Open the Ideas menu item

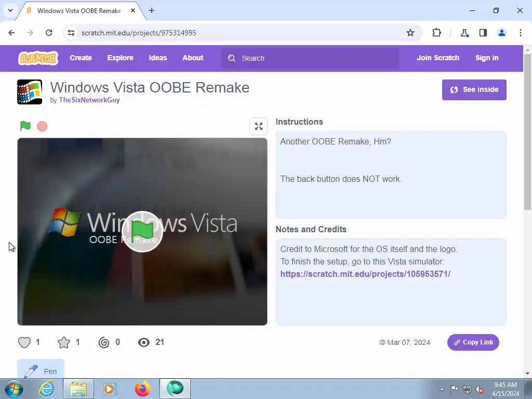[x=158, y=58]
